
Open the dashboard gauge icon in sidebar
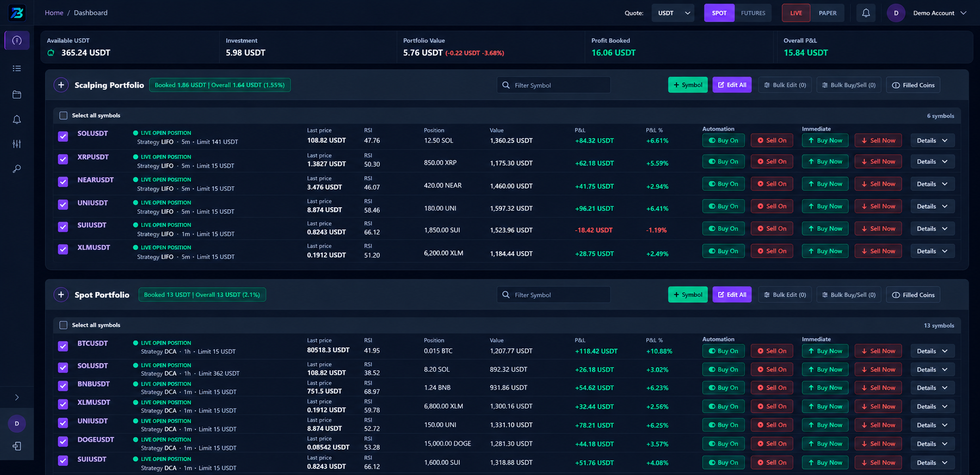(17, 40)
